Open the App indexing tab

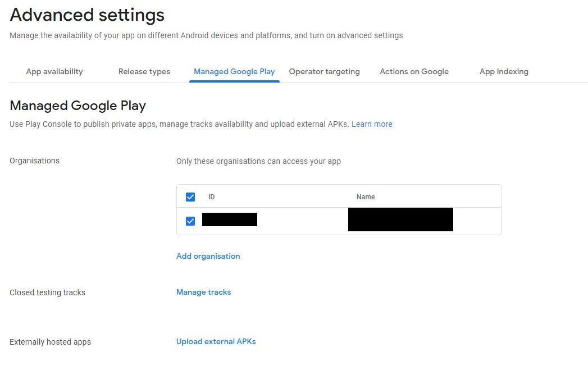(x=504, y=72)
